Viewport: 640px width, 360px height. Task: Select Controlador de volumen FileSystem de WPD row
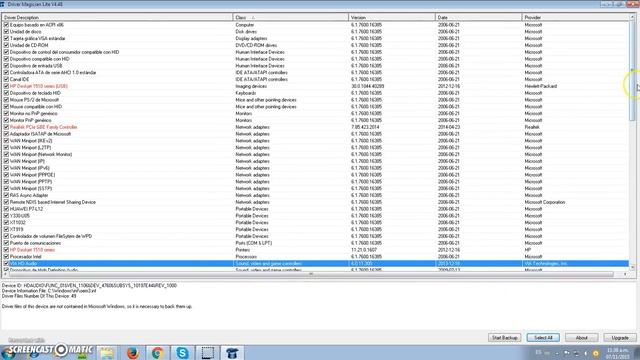pos(316,236)
